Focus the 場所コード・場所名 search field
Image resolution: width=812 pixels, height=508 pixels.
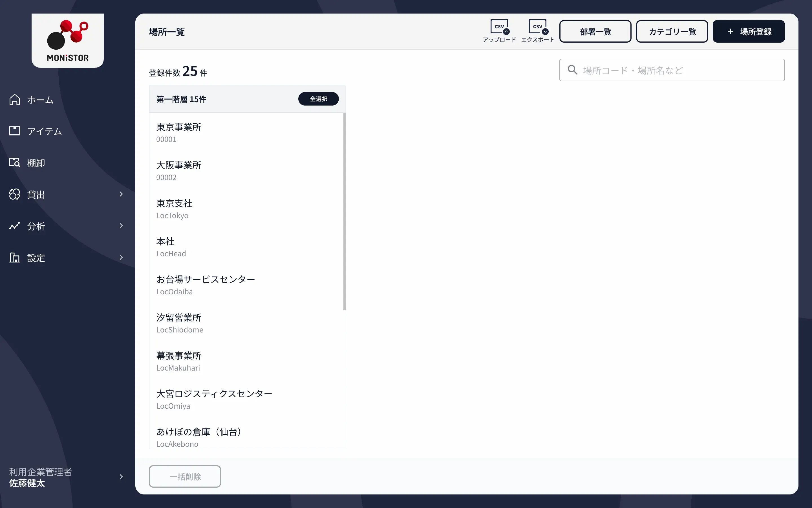click(x=672, y=70)
